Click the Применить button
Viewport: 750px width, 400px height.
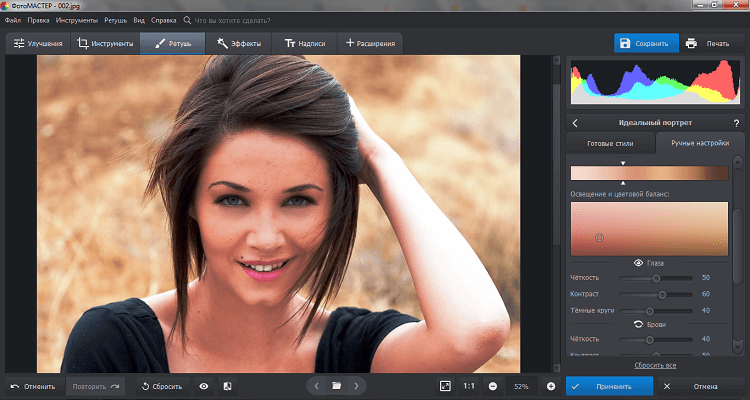610,386
